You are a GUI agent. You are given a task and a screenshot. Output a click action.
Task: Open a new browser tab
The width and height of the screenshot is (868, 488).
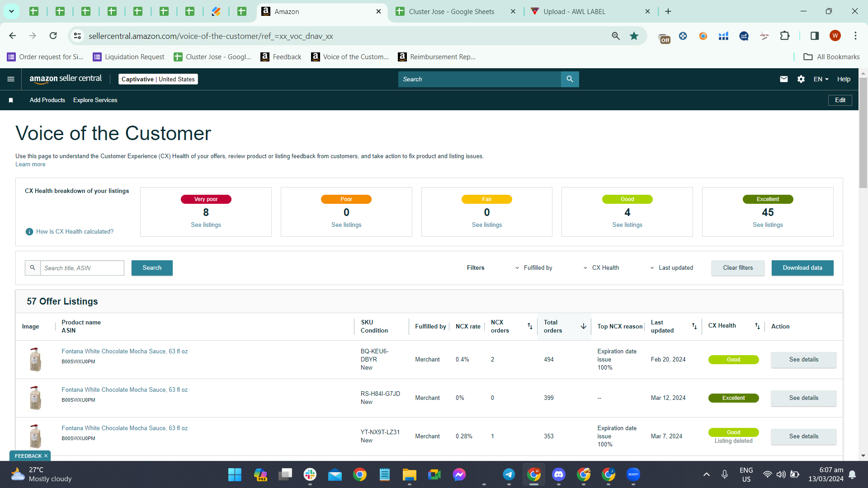(x=668, y=12)
